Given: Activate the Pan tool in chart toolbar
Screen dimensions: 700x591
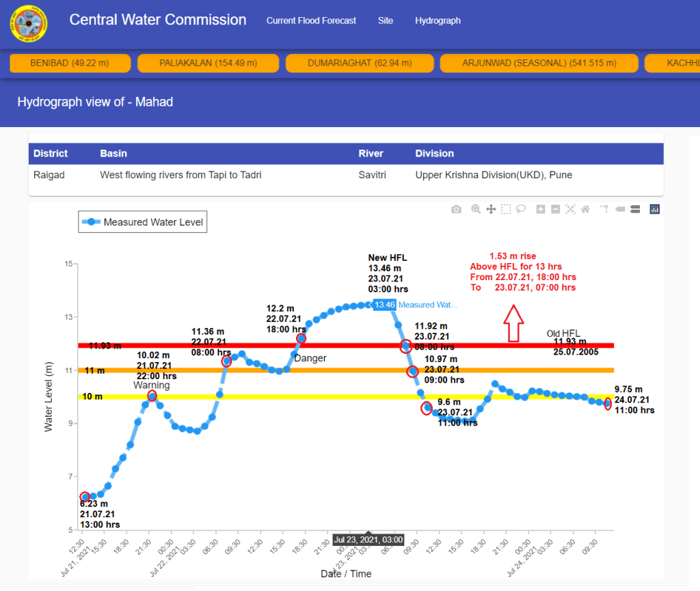Looking at the screenshot, I should pos(491,209).
